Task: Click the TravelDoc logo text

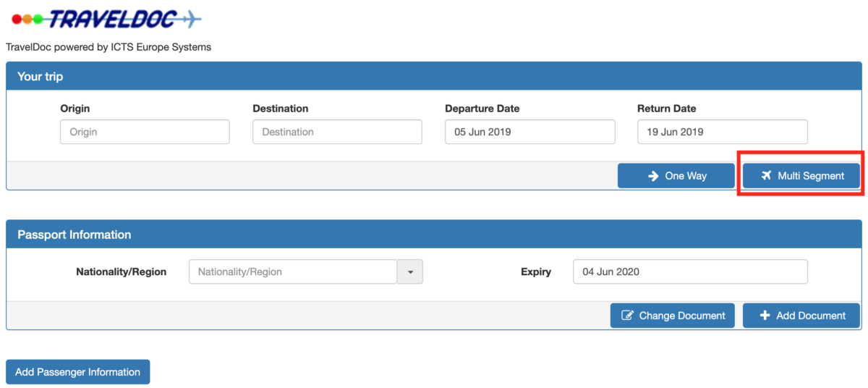Action: (x=112, y=20)
